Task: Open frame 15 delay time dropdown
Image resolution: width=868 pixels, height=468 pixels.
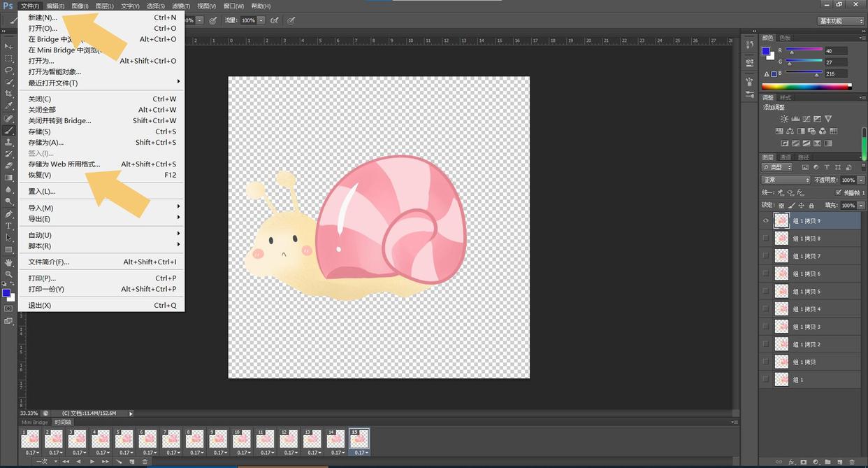Action: (360, 453)
